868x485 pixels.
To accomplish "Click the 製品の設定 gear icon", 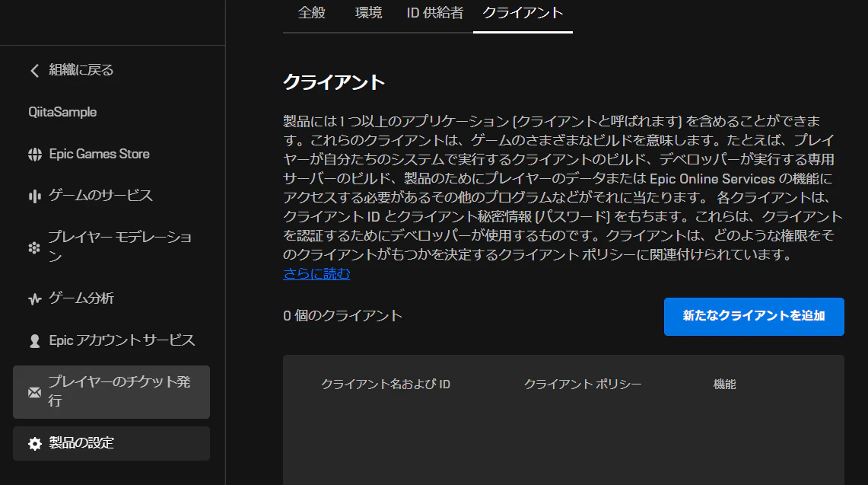I will tap(35, 443).
